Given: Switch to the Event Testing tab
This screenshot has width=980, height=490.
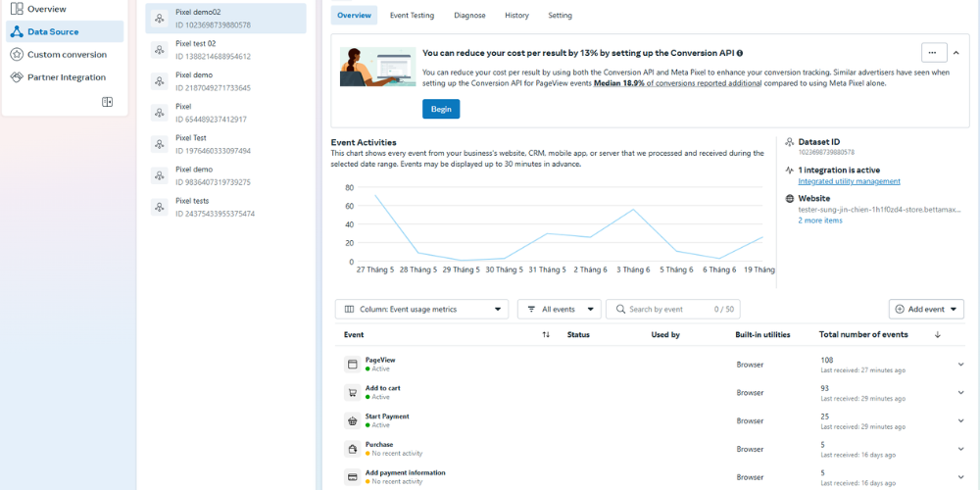Looking at the screenshot, I should click(412, 16).
